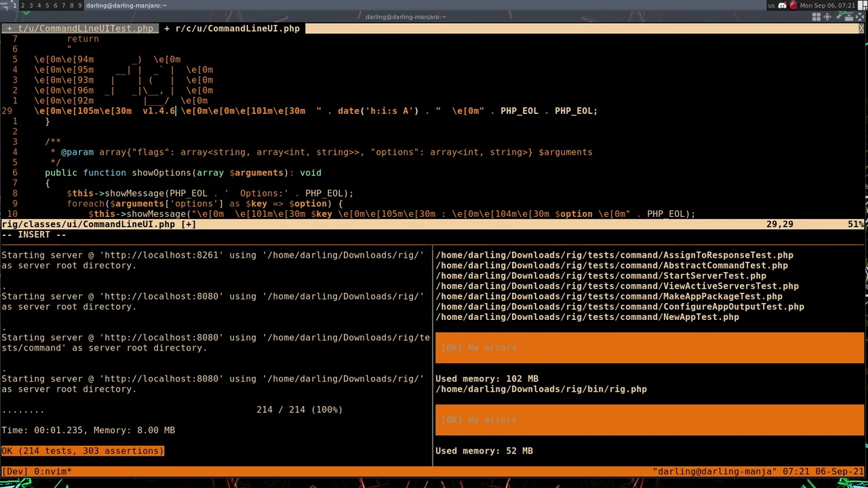Click the 'return' keyword in the editor
The height and width of the screenshot is (488, 868).
click(83, 39)
